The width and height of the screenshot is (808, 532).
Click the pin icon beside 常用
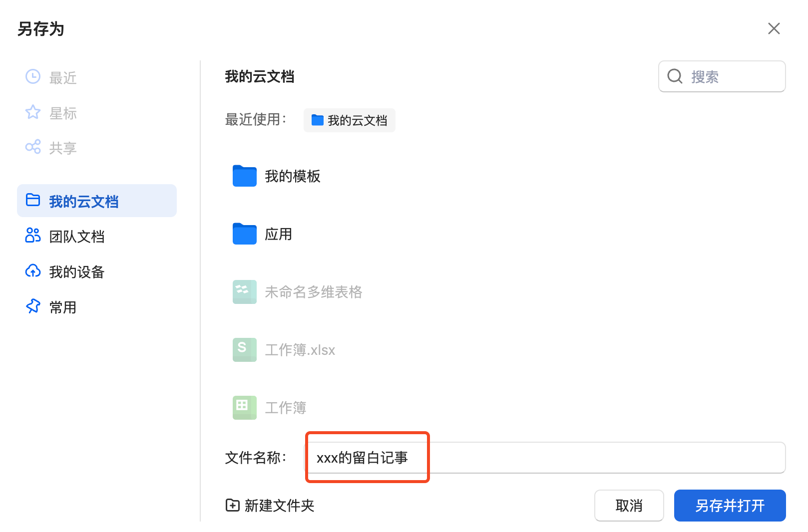point(33,306)
